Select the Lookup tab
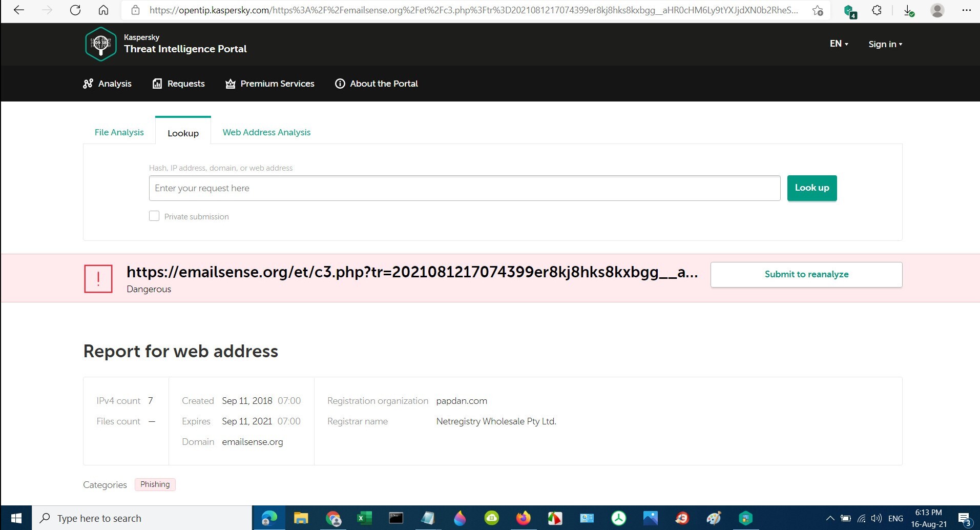The width and height of the screenshot is (980, 530). click(x=183, y=133)
